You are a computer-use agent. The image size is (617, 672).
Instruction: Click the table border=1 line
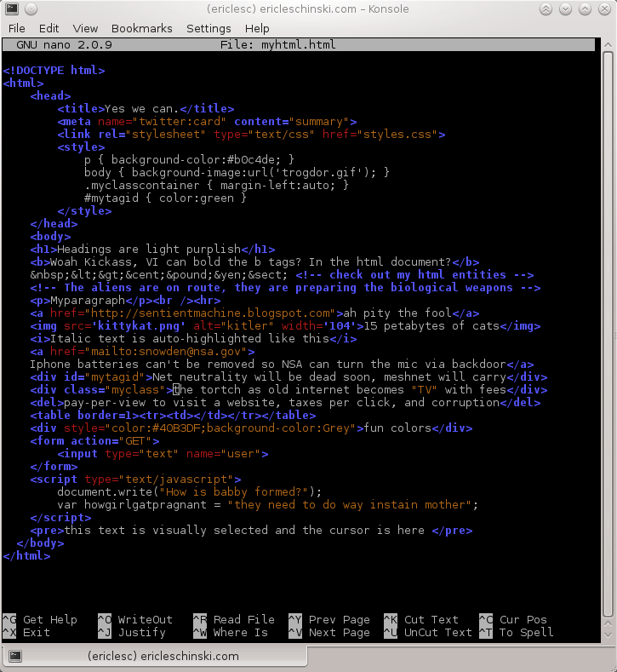tap(173, 416)
